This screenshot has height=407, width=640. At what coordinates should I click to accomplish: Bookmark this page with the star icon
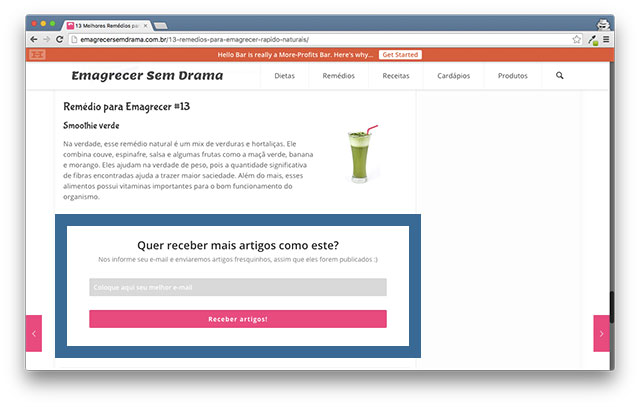click(x=577, y=39)
